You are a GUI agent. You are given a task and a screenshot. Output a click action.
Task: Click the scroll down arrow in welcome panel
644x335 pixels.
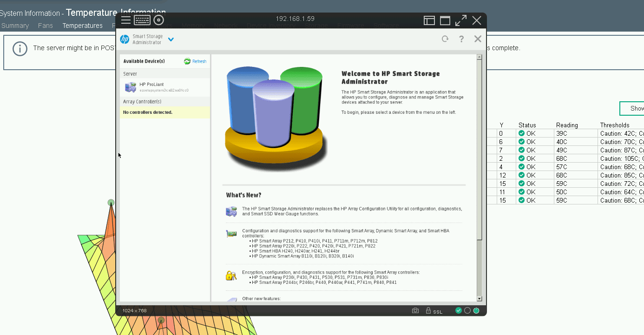[x=480, y=299]
